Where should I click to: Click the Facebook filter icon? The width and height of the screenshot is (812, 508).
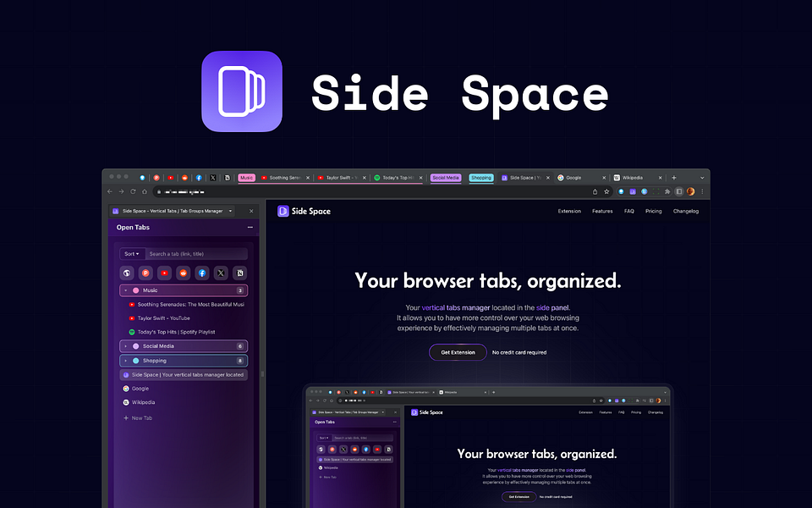pyautogui.click(x=202, y=273)
